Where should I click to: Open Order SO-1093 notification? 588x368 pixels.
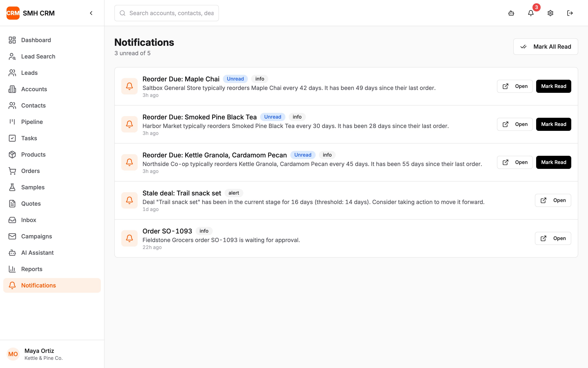click(553, 238)
